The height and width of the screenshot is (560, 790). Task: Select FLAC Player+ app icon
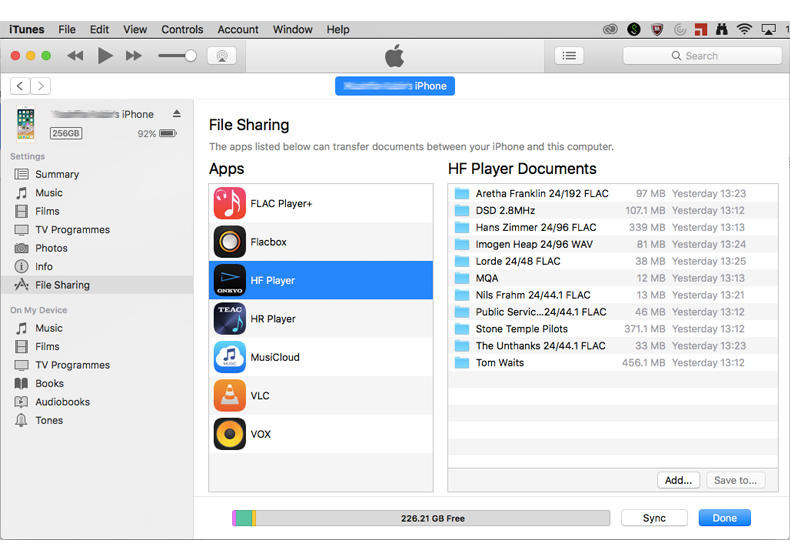(230, 203)
